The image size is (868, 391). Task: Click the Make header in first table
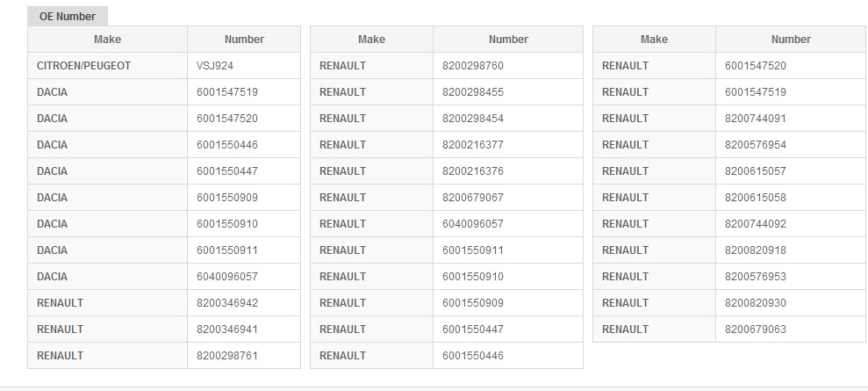pyautogui.click(x=107, y=40)
